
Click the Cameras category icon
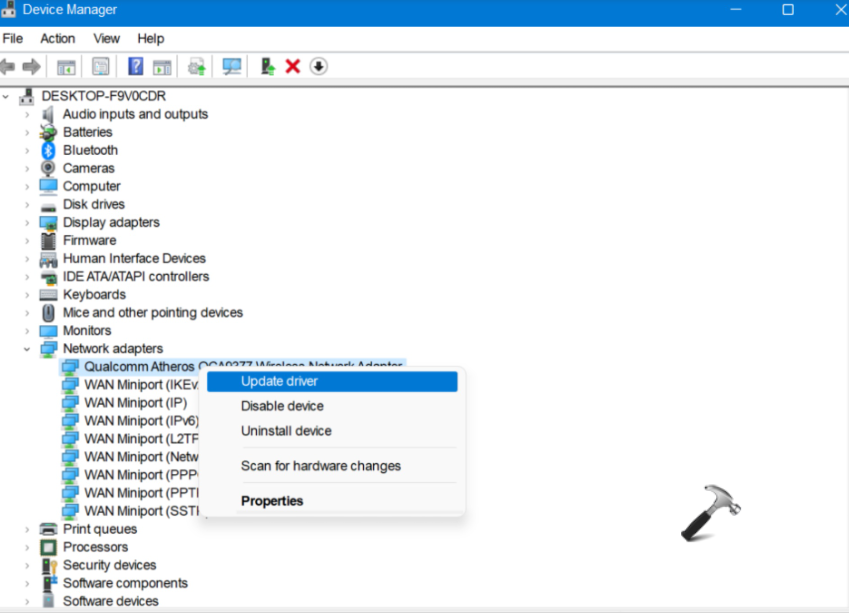pos(48,168)
